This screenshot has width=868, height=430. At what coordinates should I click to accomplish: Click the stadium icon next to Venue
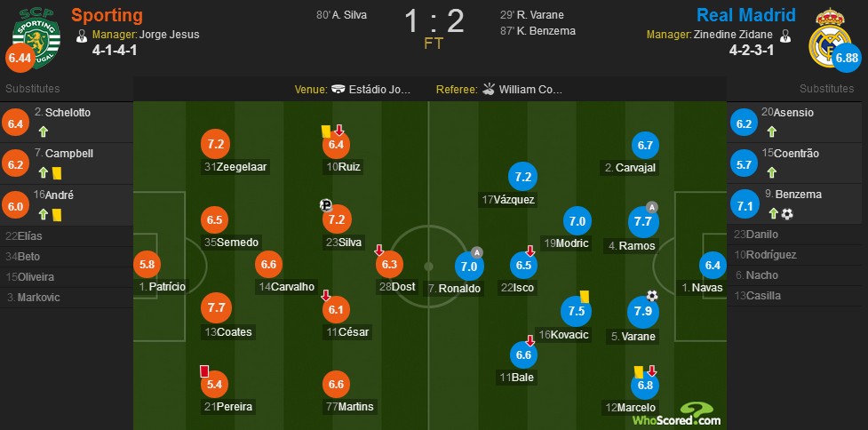coord(338,89)
